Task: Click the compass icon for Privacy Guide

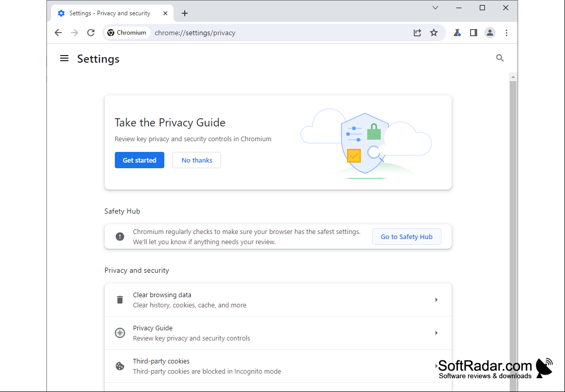Action: click(119, 332)
